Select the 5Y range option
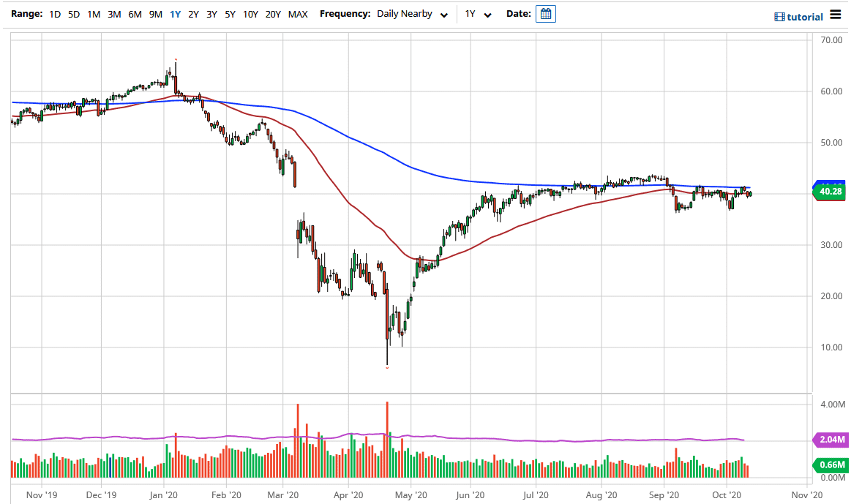This screenshot has height=504, width=851. [229, 13]
